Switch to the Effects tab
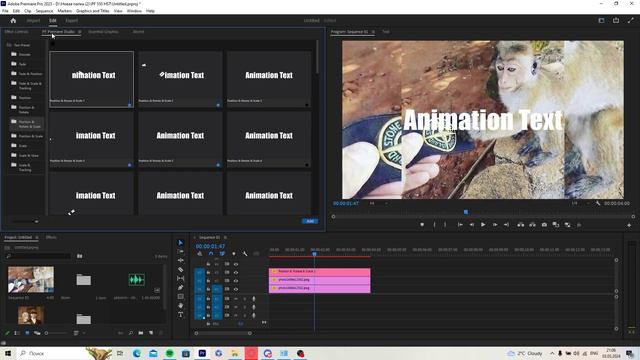 [51, 237]
